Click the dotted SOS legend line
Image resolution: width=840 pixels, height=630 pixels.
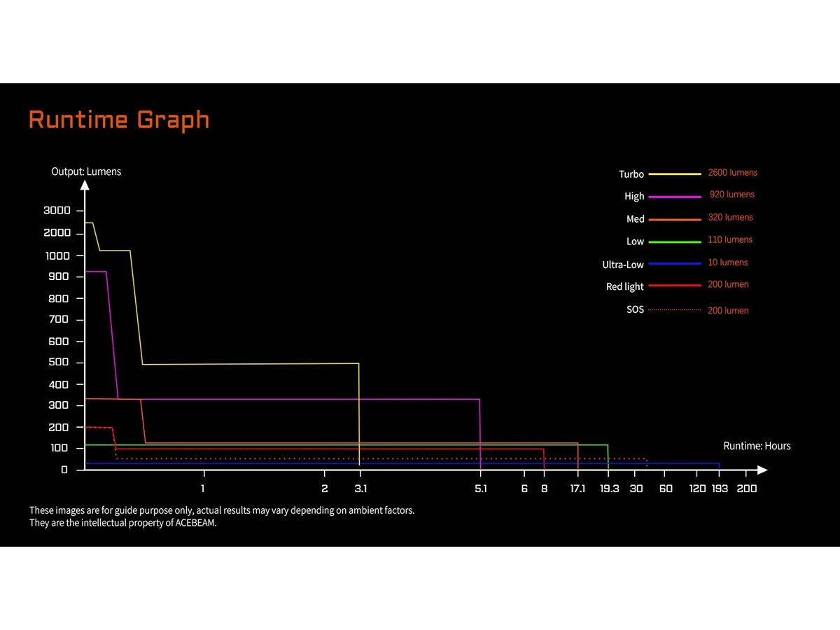pyautogui.click(x=675, y=309)
